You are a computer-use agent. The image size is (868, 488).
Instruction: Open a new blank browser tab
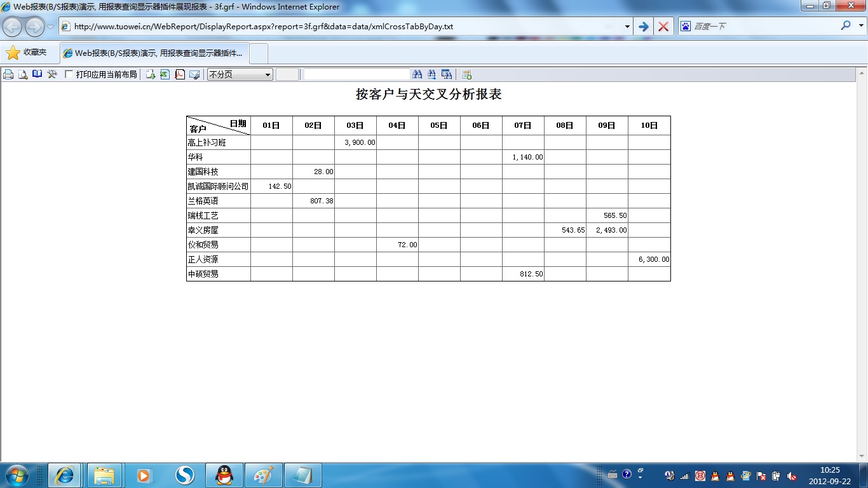pyautogui.click(x=259, y=53)
